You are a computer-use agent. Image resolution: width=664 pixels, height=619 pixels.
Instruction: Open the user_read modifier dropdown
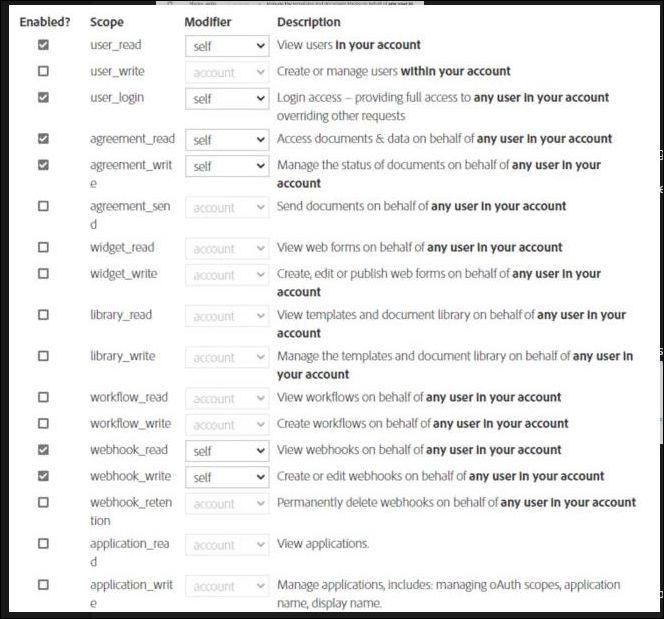pyautogui.click(x=227, y=46)
